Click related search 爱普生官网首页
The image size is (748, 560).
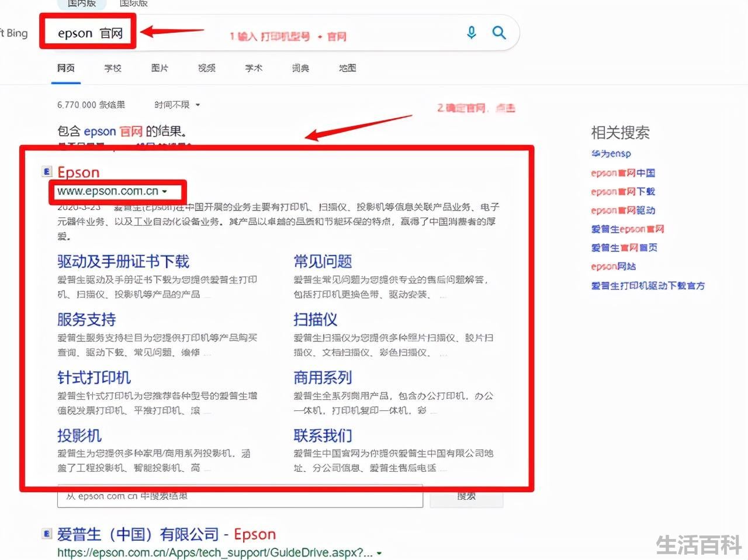pos(624,248)
